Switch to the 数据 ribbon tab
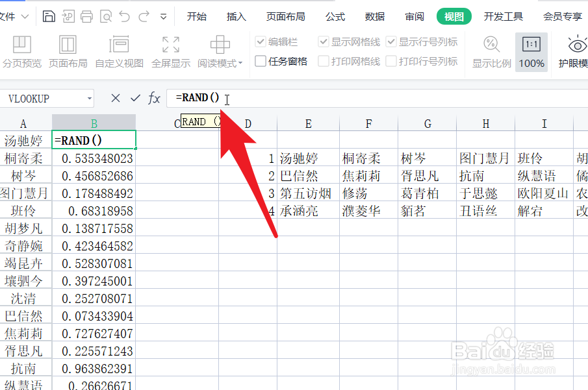The image size is (588, 390). (x=374, y=16)
